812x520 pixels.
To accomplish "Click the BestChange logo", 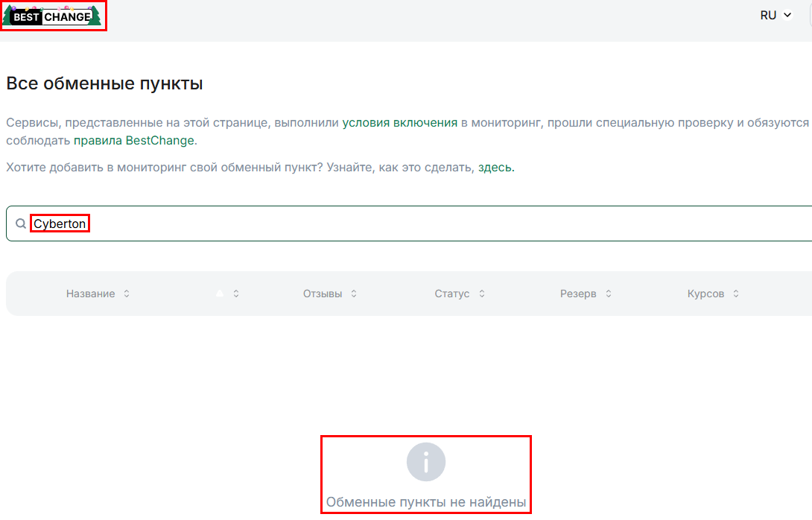I will point(52,16).
